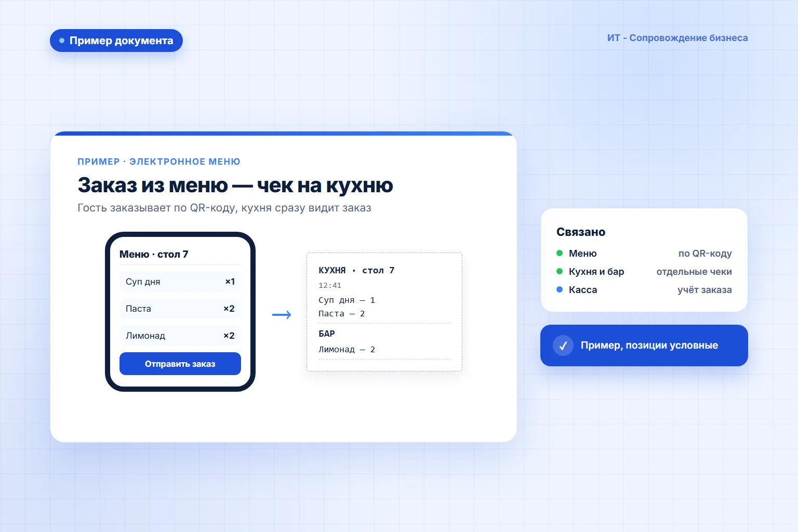Click the «учёт заказа» value
Viewport: 798px width, 532px height.
point(704,290)
